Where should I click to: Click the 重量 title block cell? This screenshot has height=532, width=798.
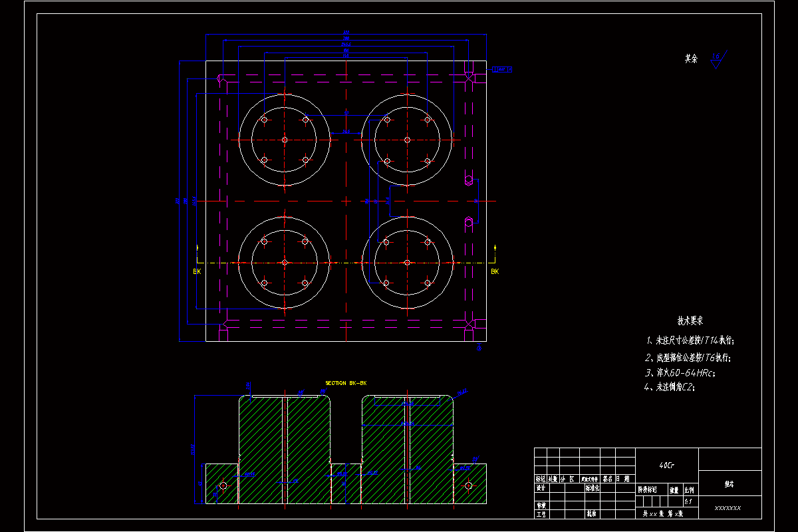tap(674, 489)
